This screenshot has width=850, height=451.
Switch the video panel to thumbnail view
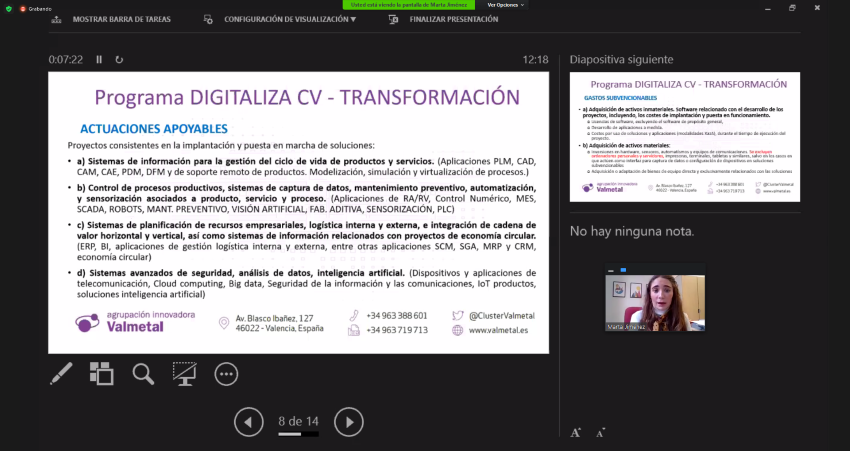(623, 270)
